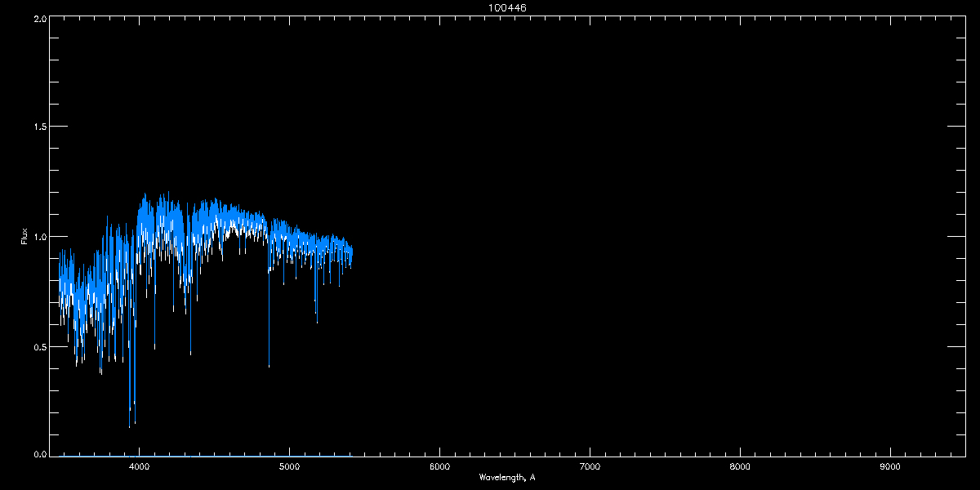Select the 'Wavelength, A' x-axis label
Image resolution: width=980 pixels, height=490 pixels.
(507, 477)
